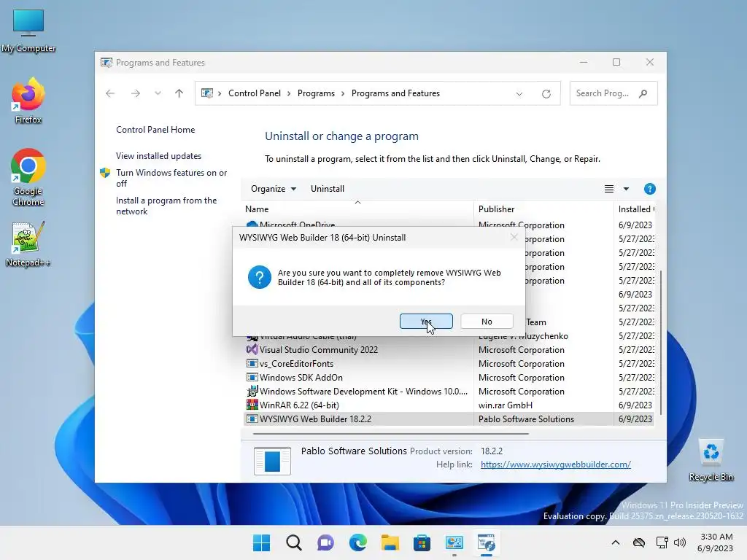Open the network tray icon

(x=662, y=542)
